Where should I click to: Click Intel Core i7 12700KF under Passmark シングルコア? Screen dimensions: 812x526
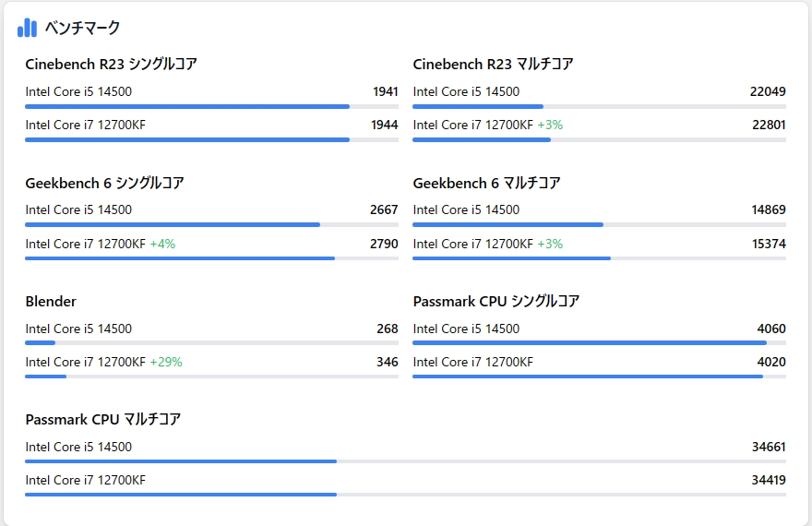(472, 362)
